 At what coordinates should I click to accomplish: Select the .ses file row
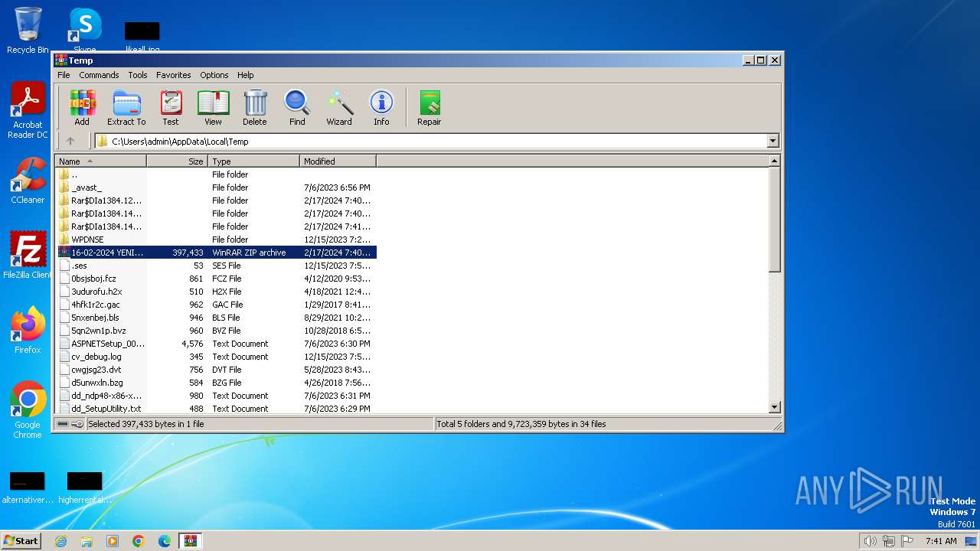click(x=216, y=266)
